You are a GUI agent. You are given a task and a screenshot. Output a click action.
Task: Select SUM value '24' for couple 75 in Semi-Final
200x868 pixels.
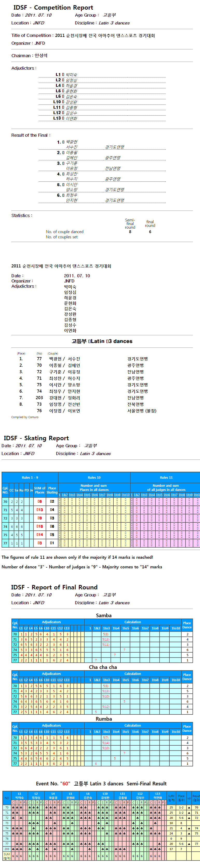[171, 834]
